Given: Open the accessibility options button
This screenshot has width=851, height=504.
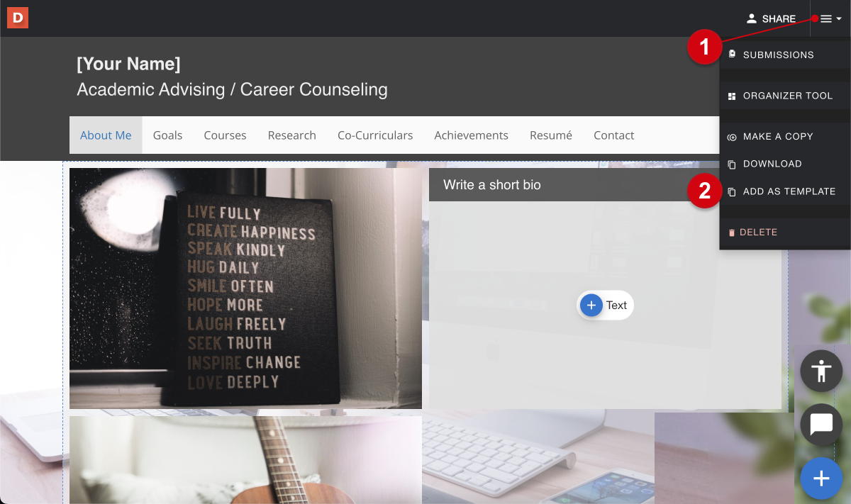Looking at the screenshot, I should click(x=821, y=371).
